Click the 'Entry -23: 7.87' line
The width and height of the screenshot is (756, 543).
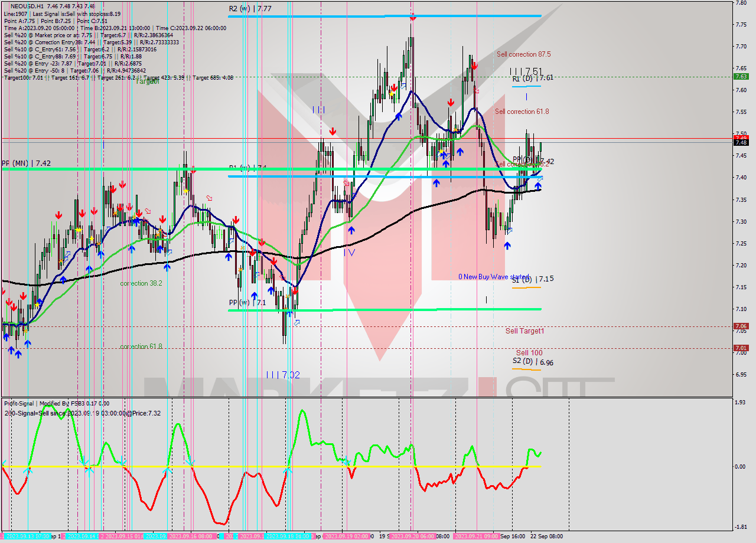(73, 63)
